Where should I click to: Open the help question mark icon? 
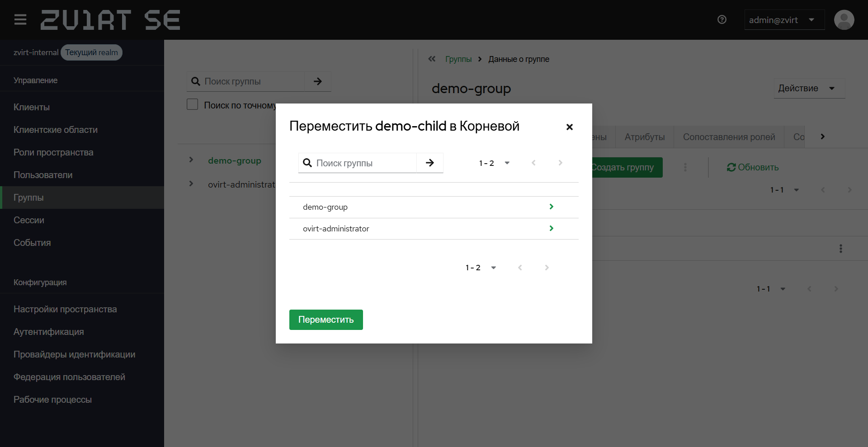point(722,19)
